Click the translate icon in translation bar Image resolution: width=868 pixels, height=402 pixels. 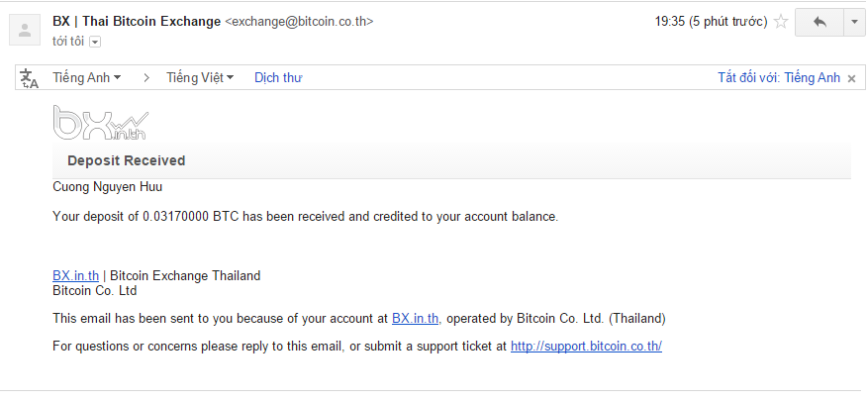(29, 78)
